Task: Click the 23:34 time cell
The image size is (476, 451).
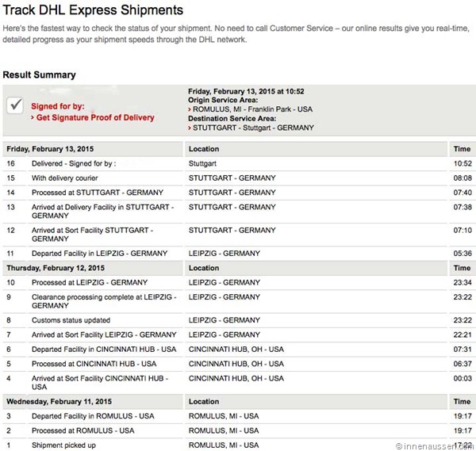Action: click(463, 282)
